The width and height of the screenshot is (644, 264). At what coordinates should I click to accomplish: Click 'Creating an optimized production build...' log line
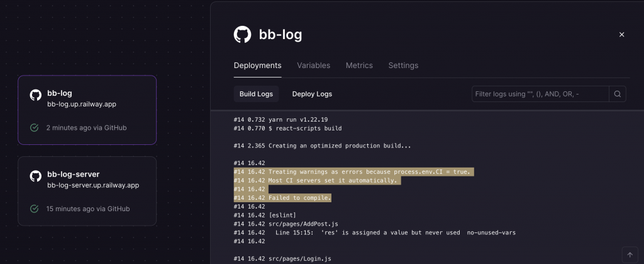[323, 146]
